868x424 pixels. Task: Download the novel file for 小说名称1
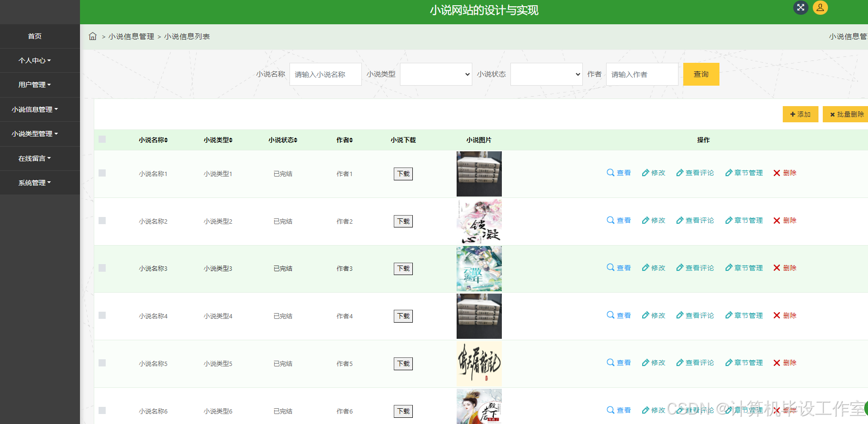[403, 174]
